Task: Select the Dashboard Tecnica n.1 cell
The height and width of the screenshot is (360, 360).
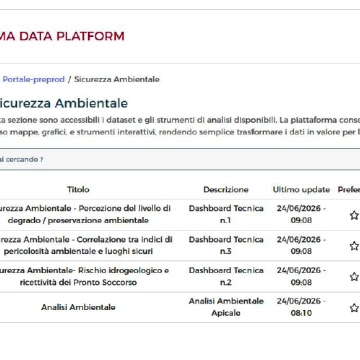Action: (x=226, y=214)
